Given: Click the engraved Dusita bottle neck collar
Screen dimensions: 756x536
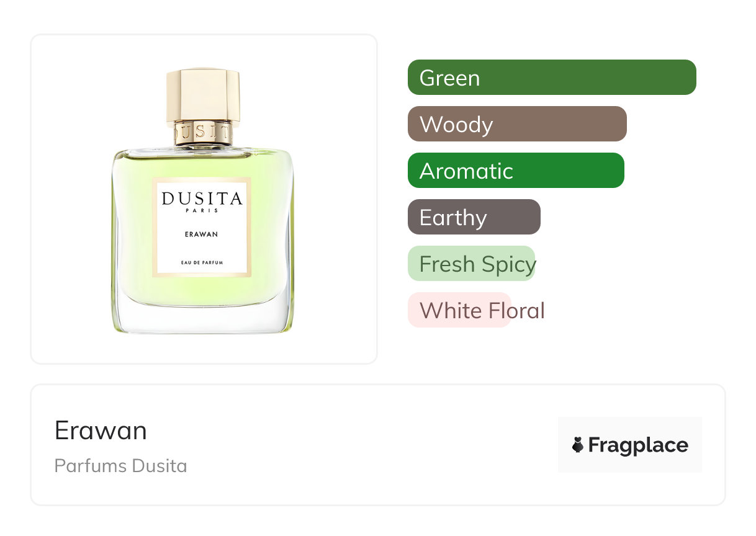Looking at the screenshot, I should click(203, 133).
